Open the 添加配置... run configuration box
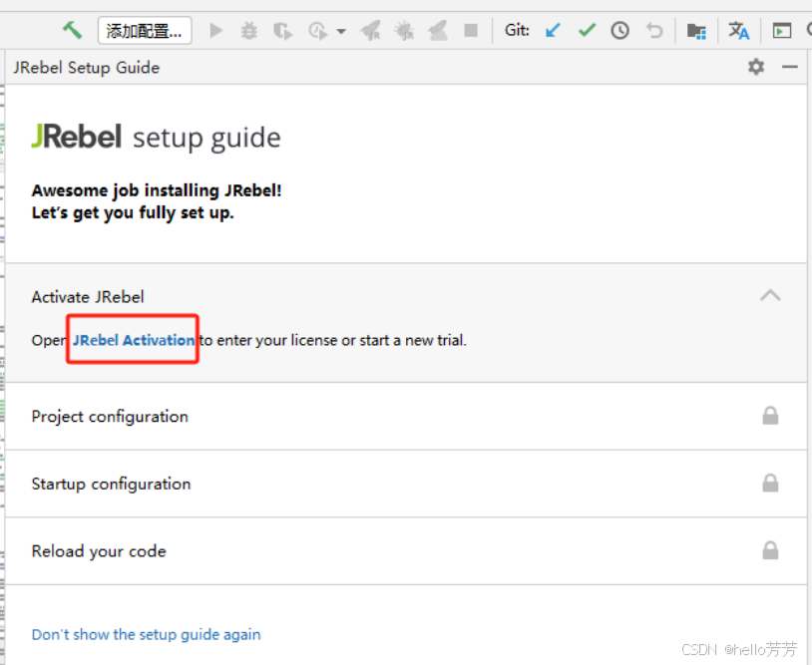812x665 pixels. pos(145,31)
